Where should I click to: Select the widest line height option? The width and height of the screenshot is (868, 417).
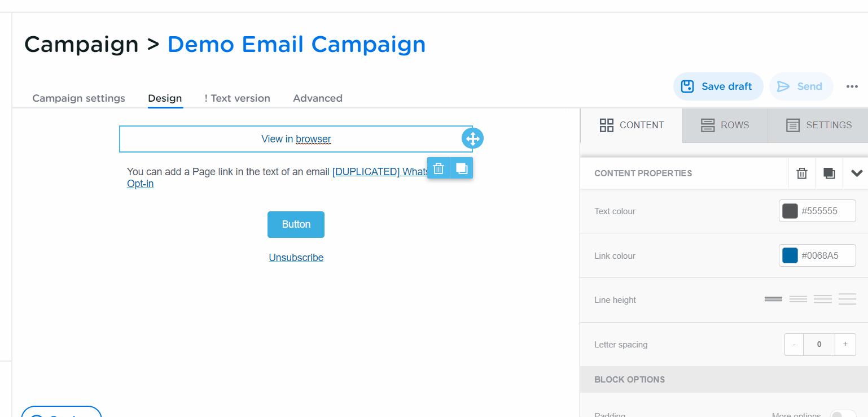pos(847,299)
